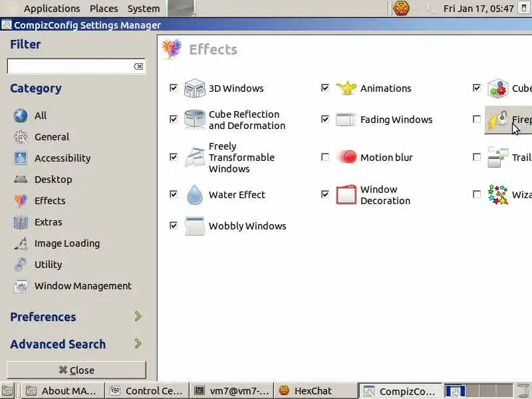
Task: Click the General category gear icon
Action: [x=21, y=137]
